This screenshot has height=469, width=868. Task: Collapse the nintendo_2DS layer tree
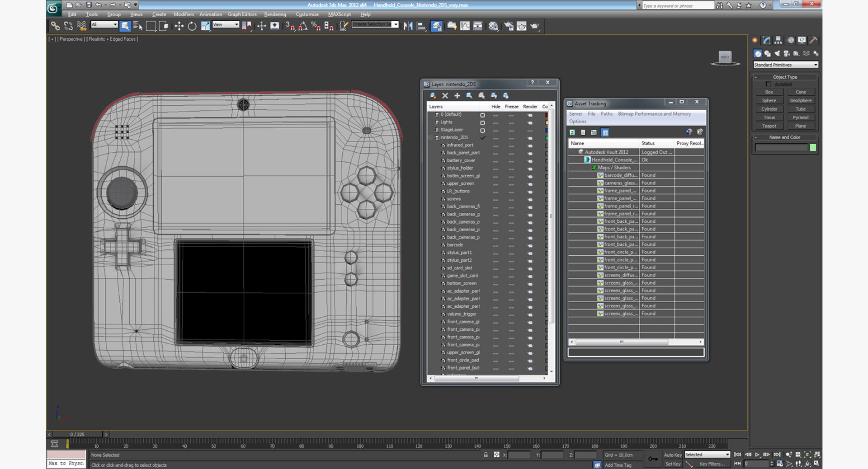[431, 138]
